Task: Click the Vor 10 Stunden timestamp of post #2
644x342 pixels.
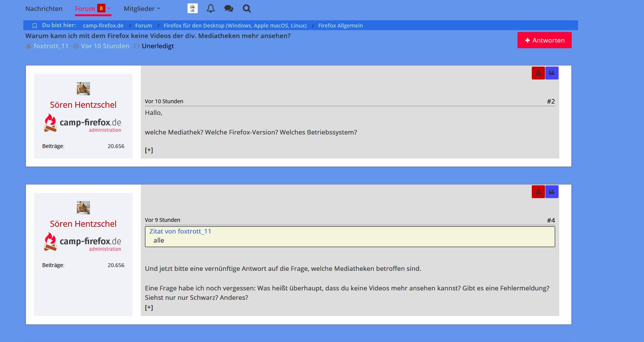Action: point(164,101)
